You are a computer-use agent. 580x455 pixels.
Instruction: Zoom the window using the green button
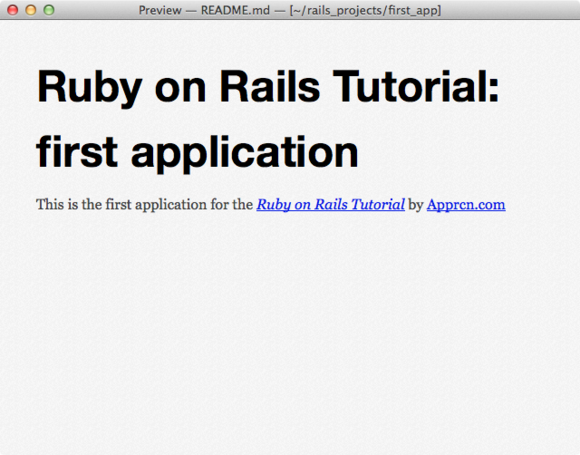(49, 10)
